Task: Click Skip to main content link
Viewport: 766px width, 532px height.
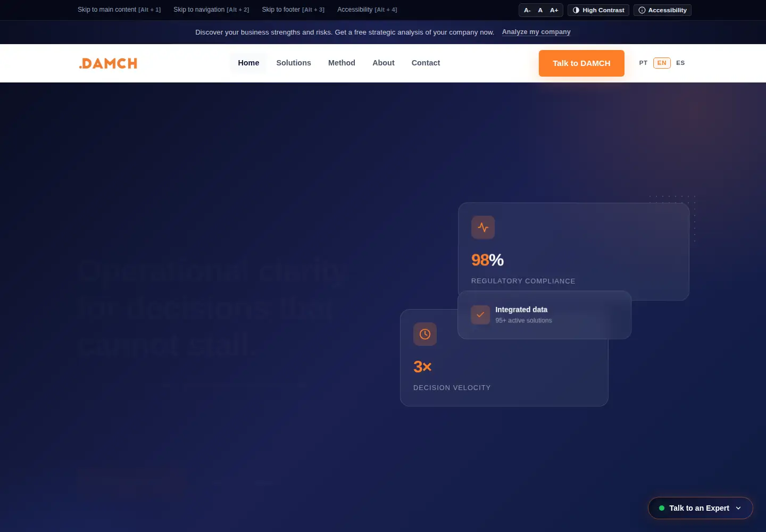Action: coord(119,10)
